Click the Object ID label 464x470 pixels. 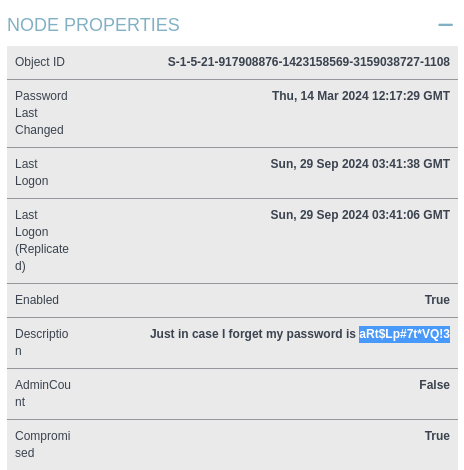40,62
